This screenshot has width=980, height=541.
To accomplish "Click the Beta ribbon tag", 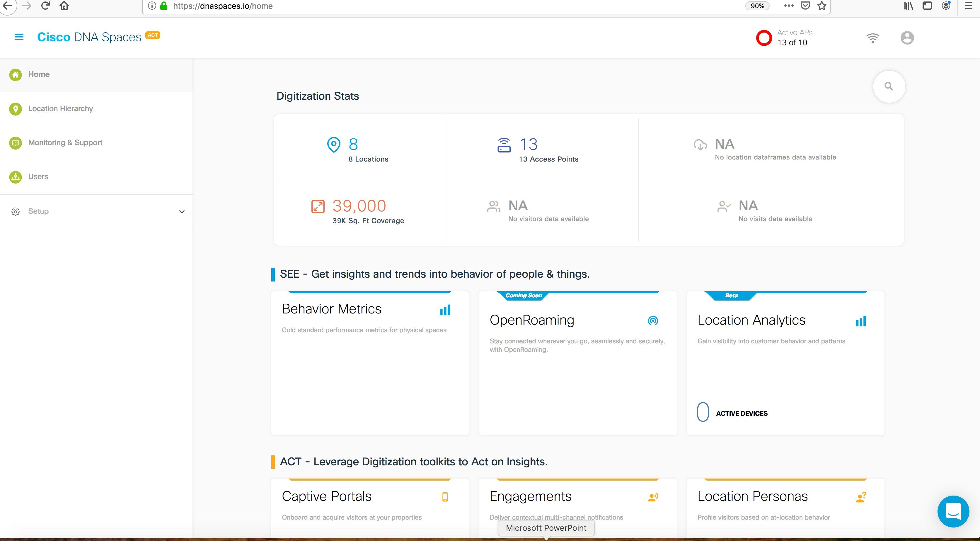I will point(731,296).
